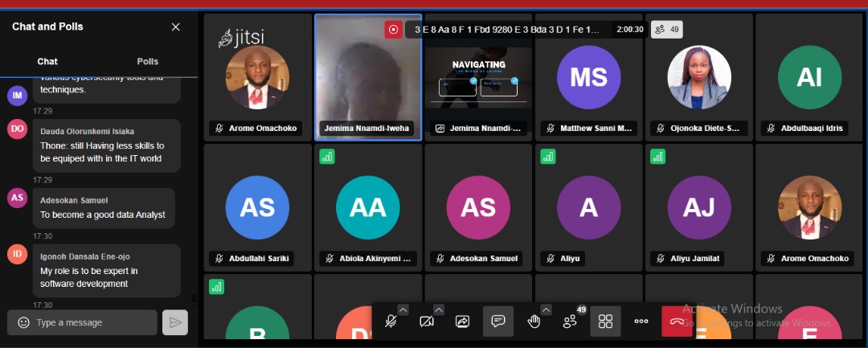The image size is (868, 348).
Task: Select the AA avatar of Abiola Akinyemi
Action: tap(367, 207)
